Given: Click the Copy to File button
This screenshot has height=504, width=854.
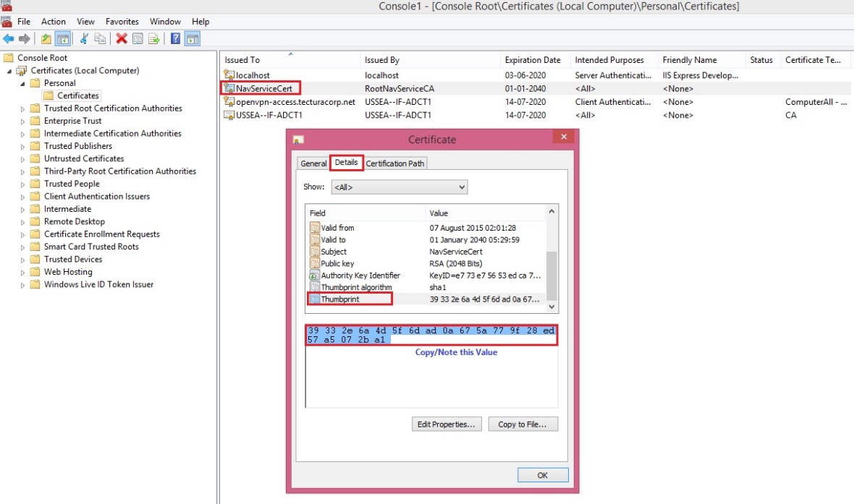Looking at the screenshot, I should click(x=523, y=424).
